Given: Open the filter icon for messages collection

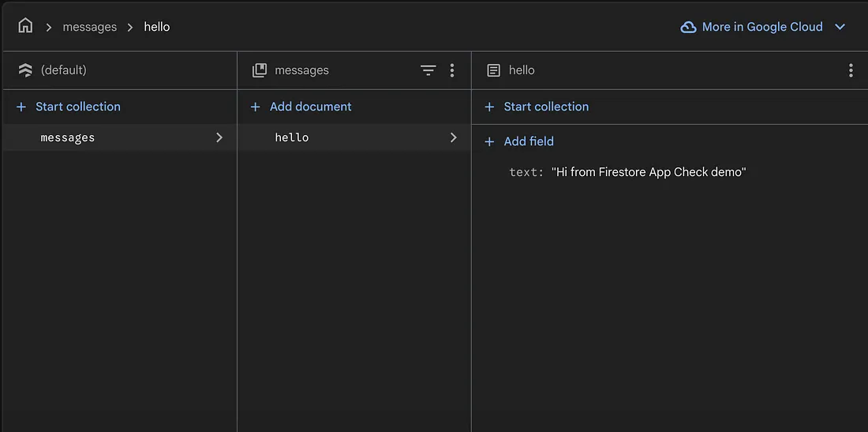Looking at the screenshot, I should coord(428,70).
